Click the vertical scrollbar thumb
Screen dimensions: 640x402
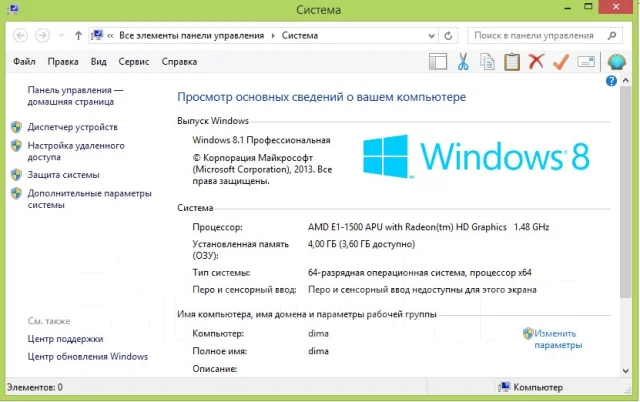pyautogui.click(x=626, y=192)
